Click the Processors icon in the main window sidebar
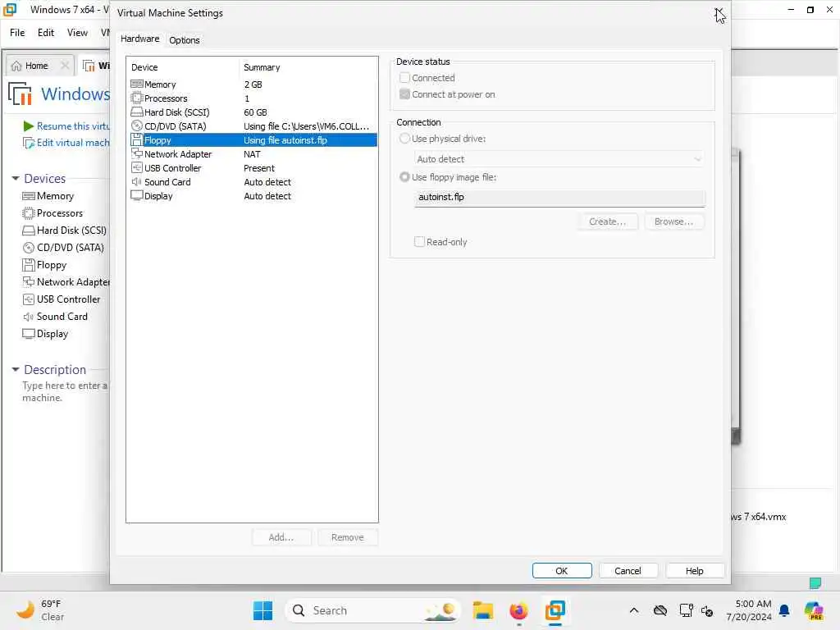Screen dimensions: 840x630 [29, 213]
